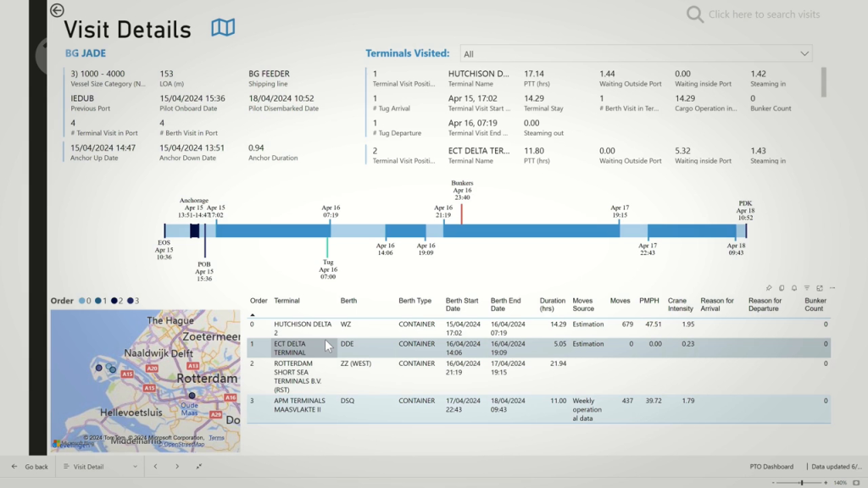Pin the berth table visual
Image resolution: width=868 pixels, height=488 pixels.
click(x=769, y=288)
